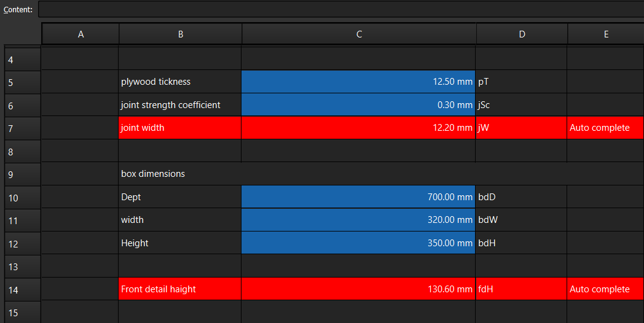Select the box dimensions heading cell
The height and width of the screenshot is (323, 644).
point(179,174)
